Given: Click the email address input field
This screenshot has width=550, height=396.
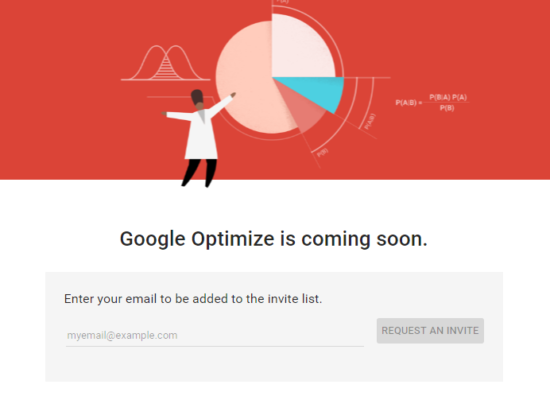Looking at the screenshot, I should pos(215,335).
